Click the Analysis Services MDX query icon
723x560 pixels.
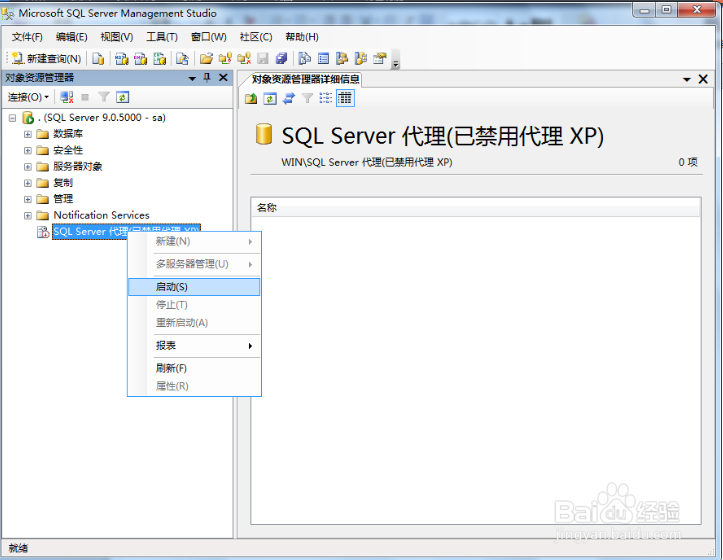(122, 59)
